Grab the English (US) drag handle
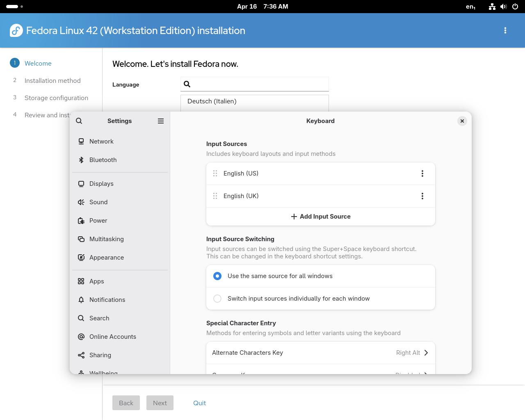This screenshot has height=420, width=525. coord(215,173)
